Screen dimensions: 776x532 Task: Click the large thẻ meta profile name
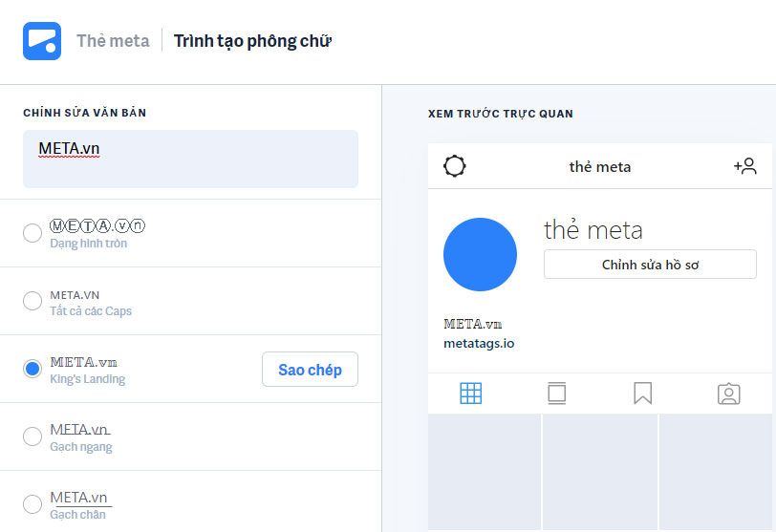pyautogui.click(x=593, y=230)
